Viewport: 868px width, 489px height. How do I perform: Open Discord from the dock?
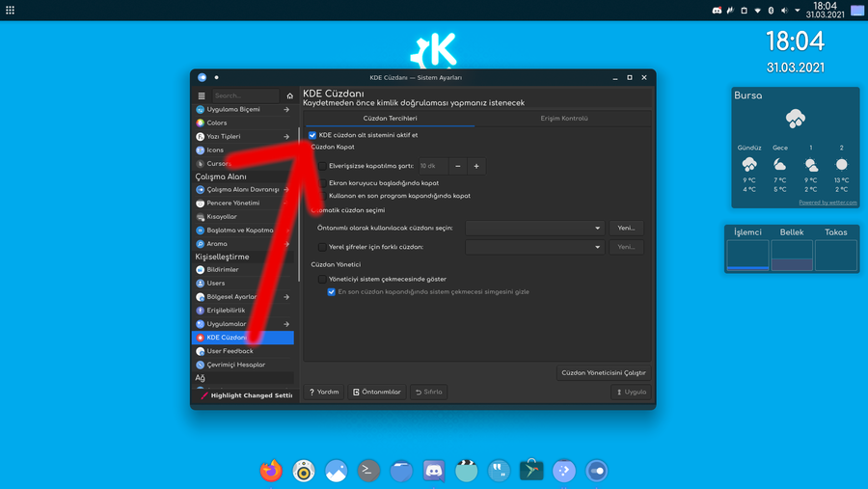pyautogui.click(x=434, y=471)
